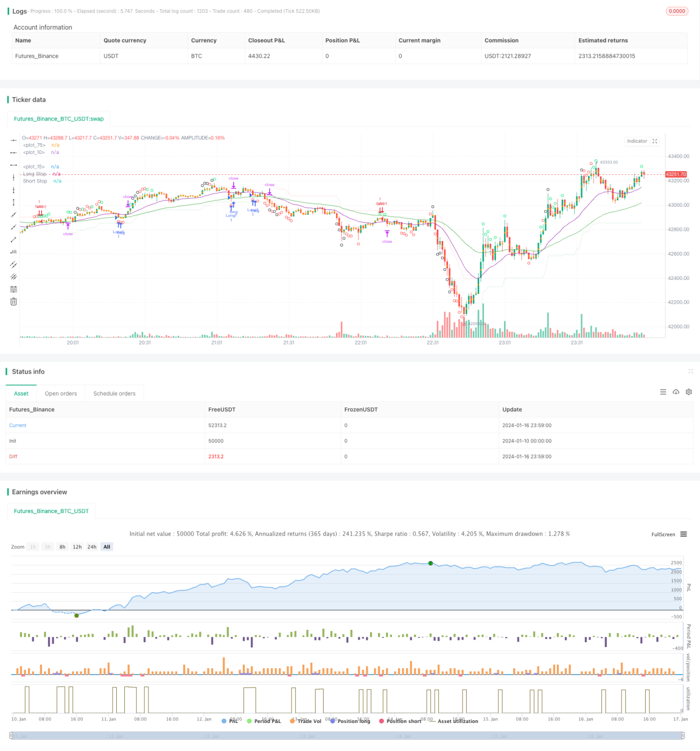Select the parallel channel lines tool
This screenshot has height=751, width=700.
click(13, 264)
